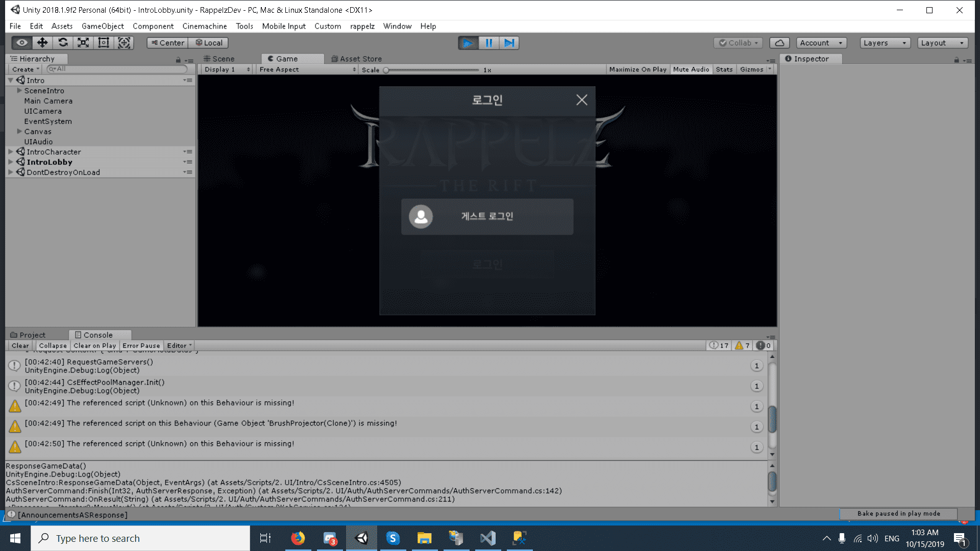Toggle error messages count 0
This screenshot has width=980, height=551.
click(763, 345)
